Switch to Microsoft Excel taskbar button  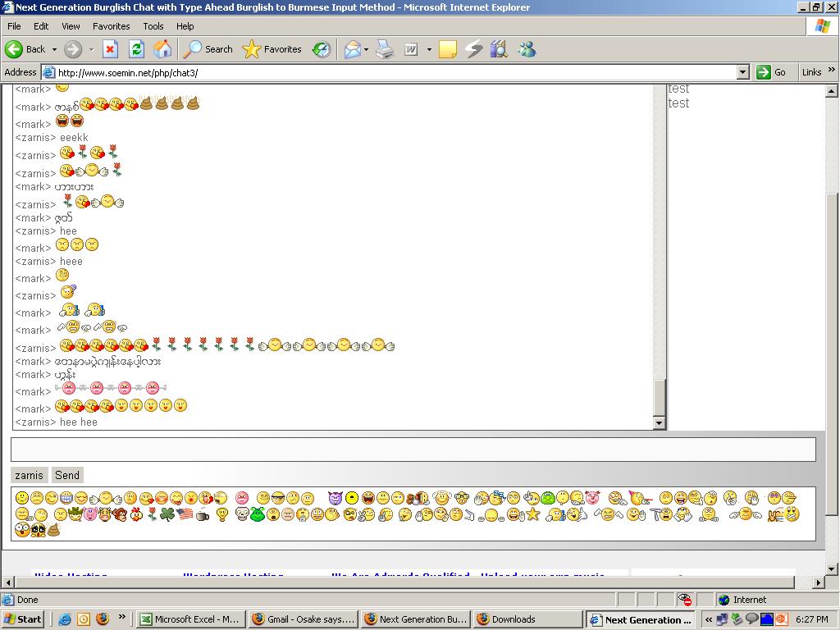click(190, 620)
